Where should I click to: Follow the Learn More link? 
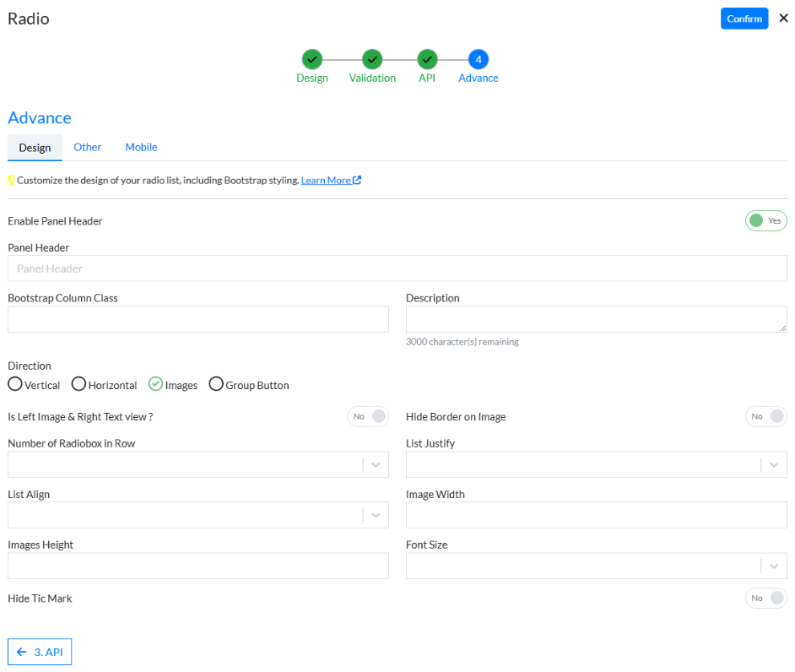tap(325, 180)
